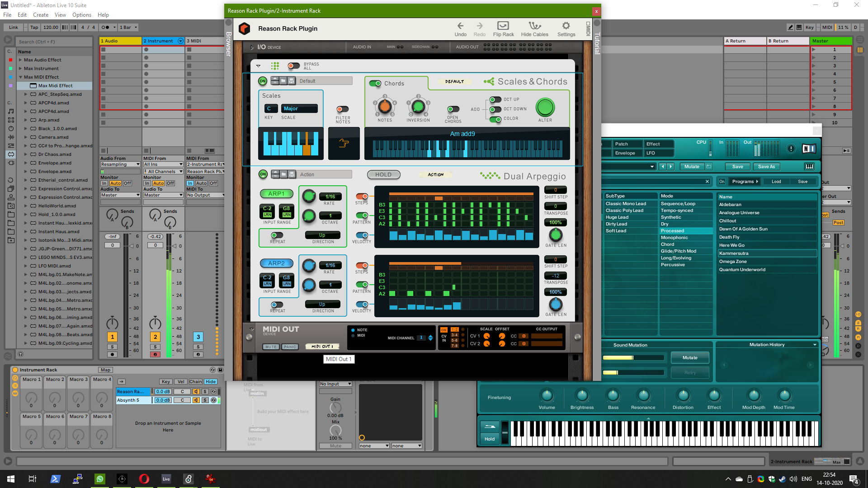Click the HOLD button in Dual Arpeggio
Image resolution: width=868 pixels, height=488 pixels.
click(x=383, y=174)
